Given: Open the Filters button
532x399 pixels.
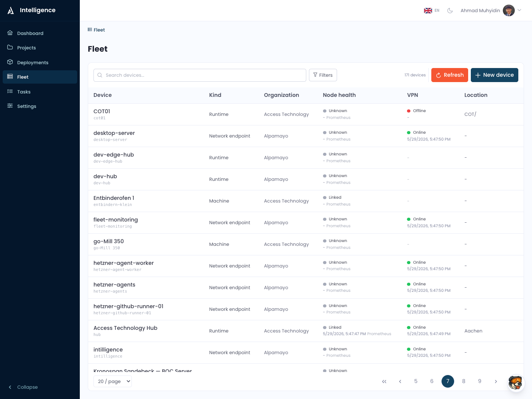Looking at the screenshot, I should click(323, 75).
